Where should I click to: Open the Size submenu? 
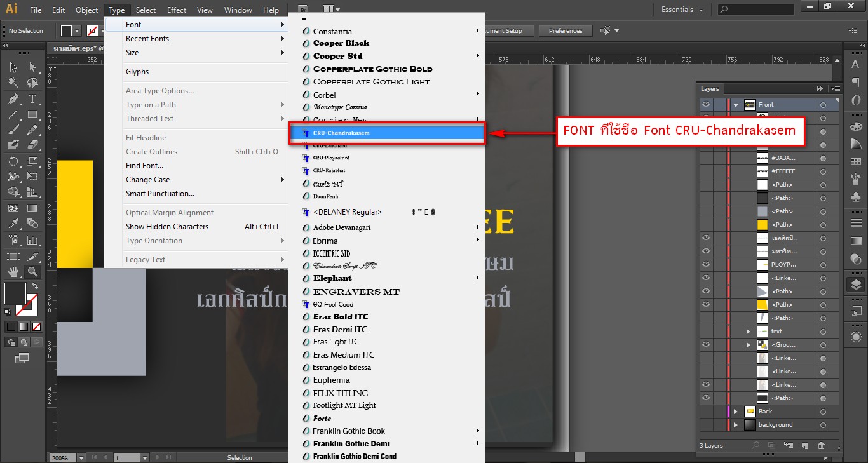coord(196,53)
